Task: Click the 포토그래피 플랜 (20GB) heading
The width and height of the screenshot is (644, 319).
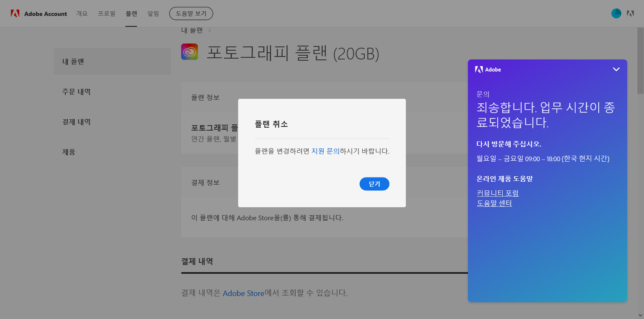Action: (293, 53)
